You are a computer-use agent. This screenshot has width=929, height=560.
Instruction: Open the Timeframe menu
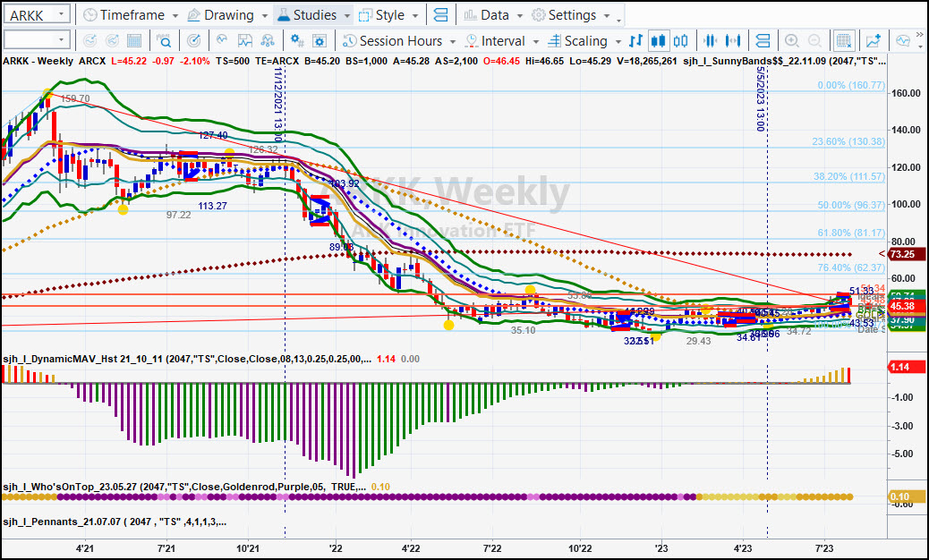pos(124,15)
